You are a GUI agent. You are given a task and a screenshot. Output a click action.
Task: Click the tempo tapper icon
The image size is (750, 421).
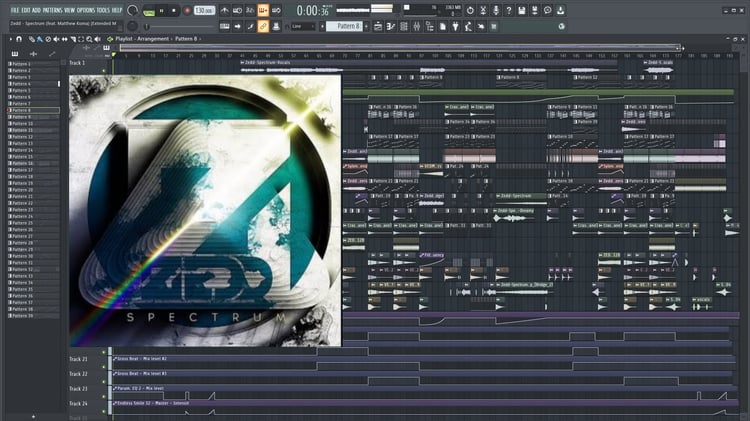(468, 26)
